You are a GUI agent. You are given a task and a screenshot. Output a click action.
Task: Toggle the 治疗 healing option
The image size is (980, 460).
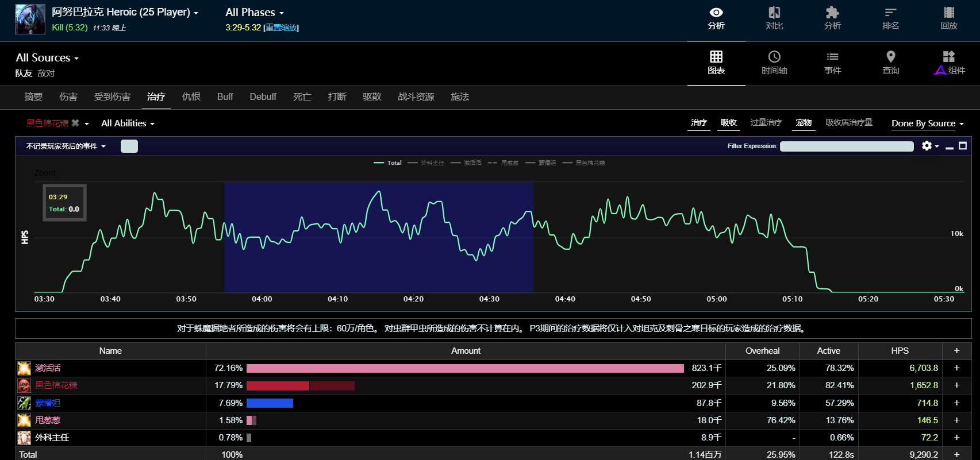coord(699,122)
